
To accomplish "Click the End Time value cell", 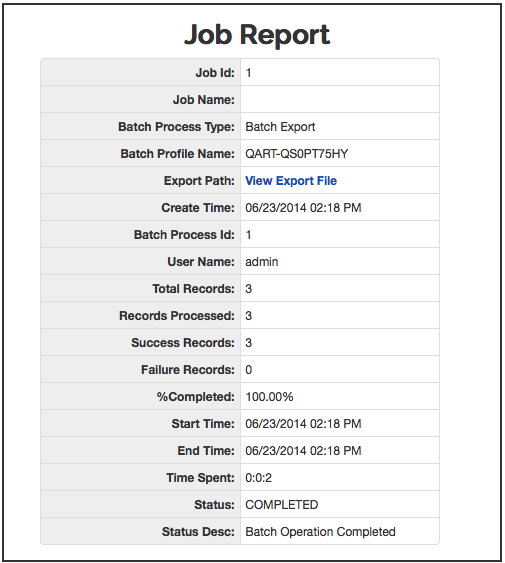I will coord(340,451).
